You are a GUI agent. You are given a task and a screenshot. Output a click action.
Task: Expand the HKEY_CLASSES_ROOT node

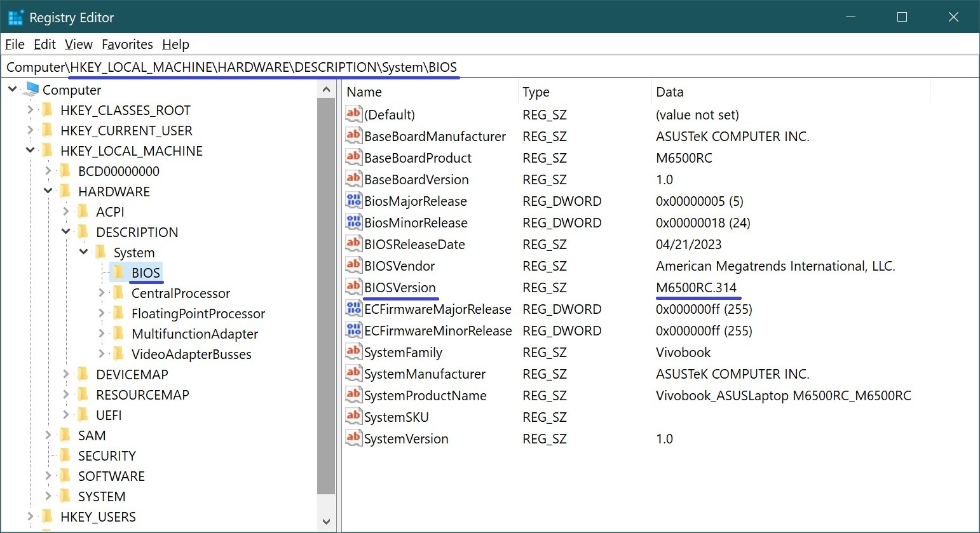tap(30, 110)
